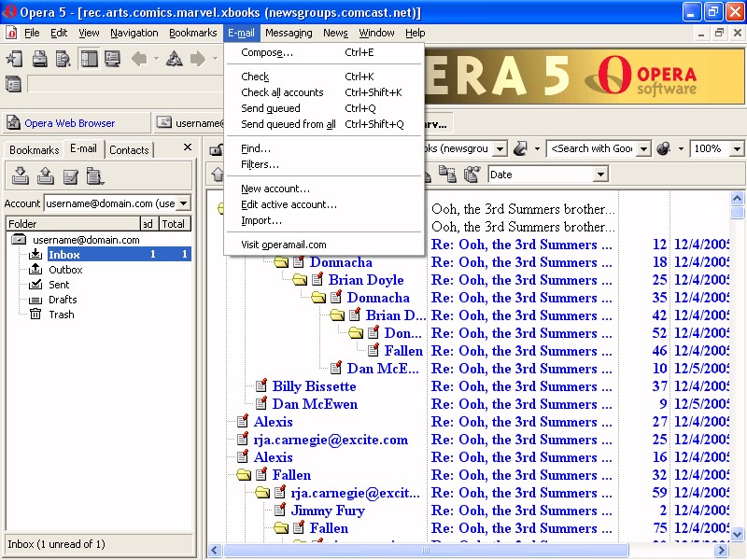Image resolution: width=747 pixels, height=560 pixels.
Task: Choose Visit operamail.com menu entry
Action: click(324, 245)
